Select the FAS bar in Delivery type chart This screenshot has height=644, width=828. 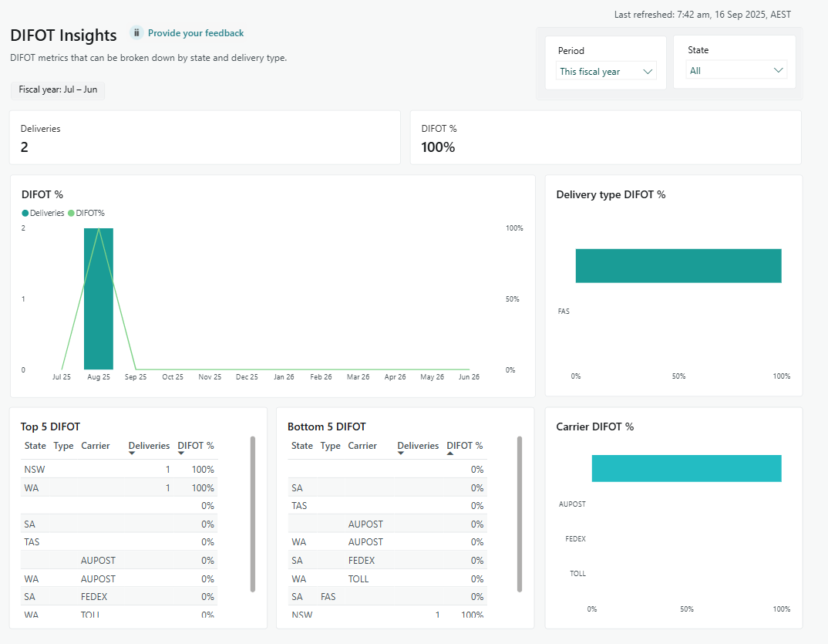point(678,266)
